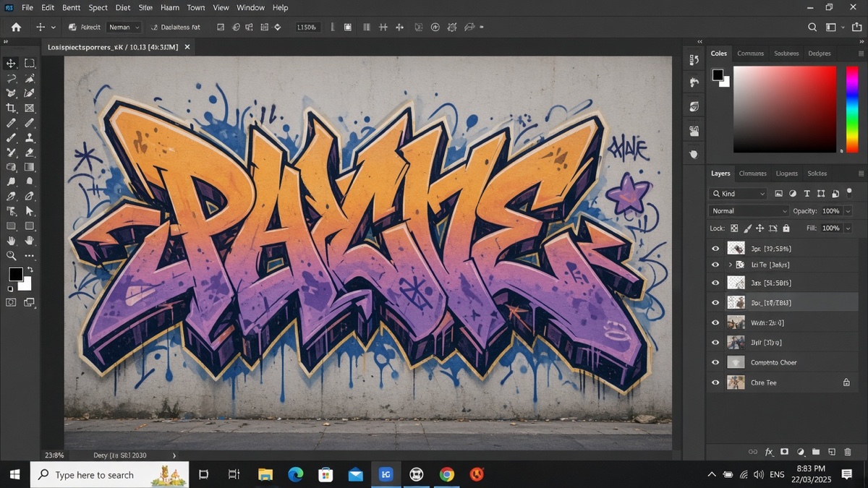Click the Windows taskbar search box
The width and height of the screenshot is (868, 488).
coord(109,475)
